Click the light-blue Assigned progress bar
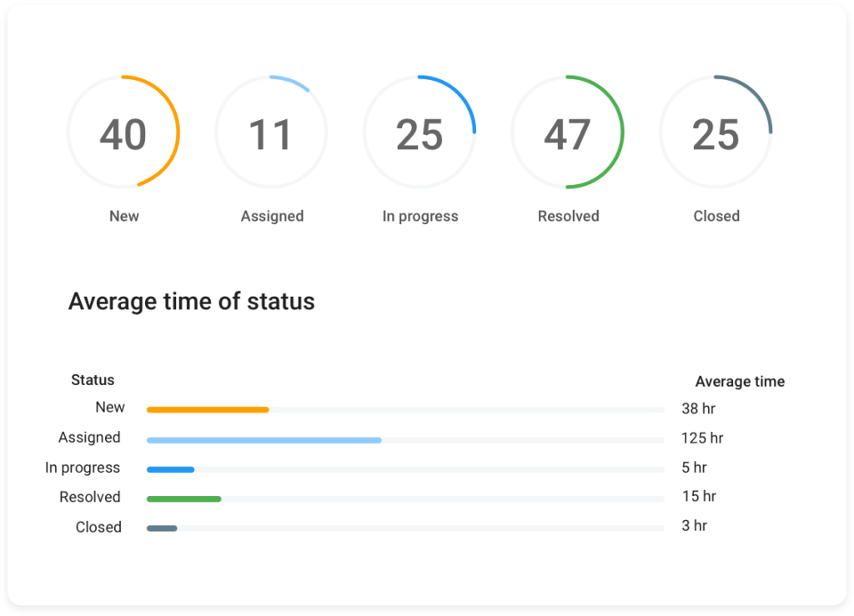Screen dimensions: 854x616 point(264,440)
